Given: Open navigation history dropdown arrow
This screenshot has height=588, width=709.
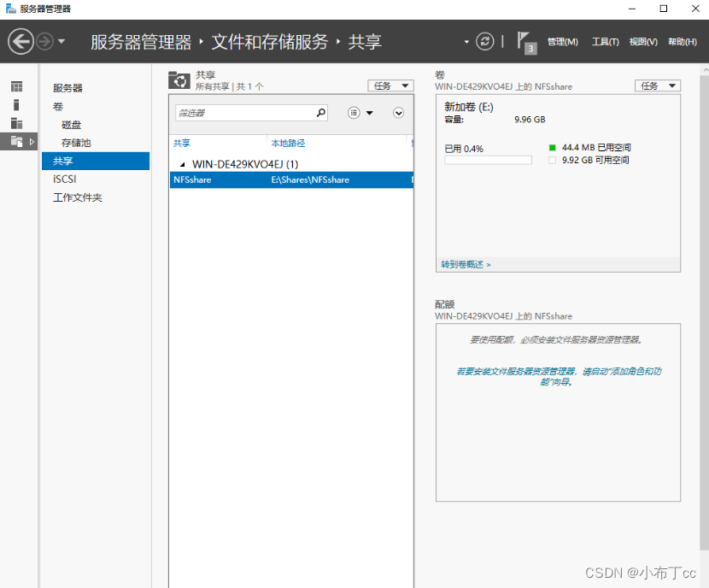Looking at the screenshot, I should coord(62,42).
